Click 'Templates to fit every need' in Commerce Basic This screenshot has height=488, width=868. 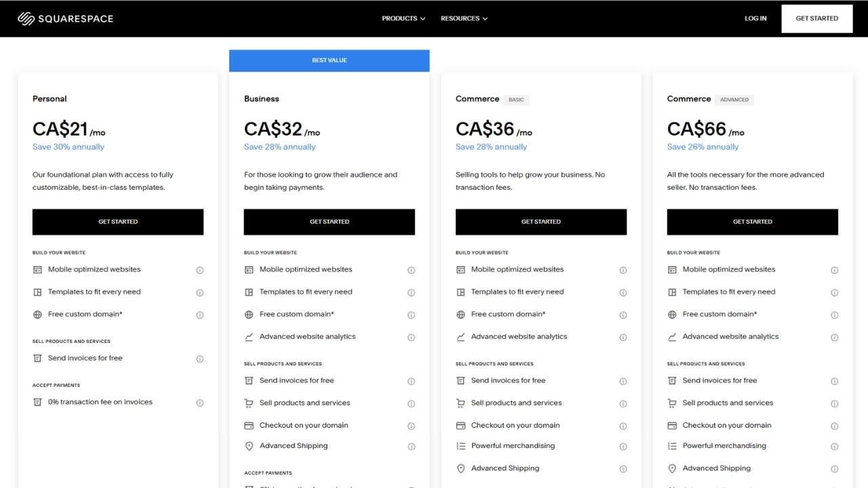pos(517,292)
